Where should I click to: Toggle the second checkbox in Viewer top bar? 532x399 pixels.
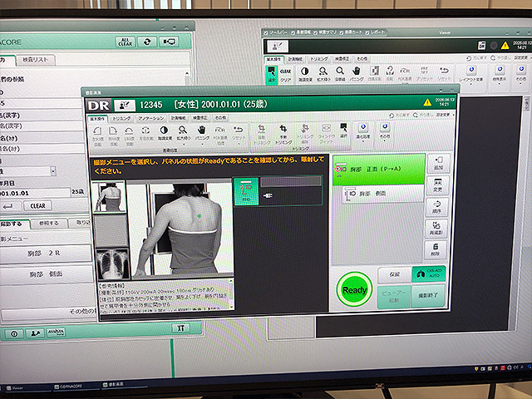[293, 33]
